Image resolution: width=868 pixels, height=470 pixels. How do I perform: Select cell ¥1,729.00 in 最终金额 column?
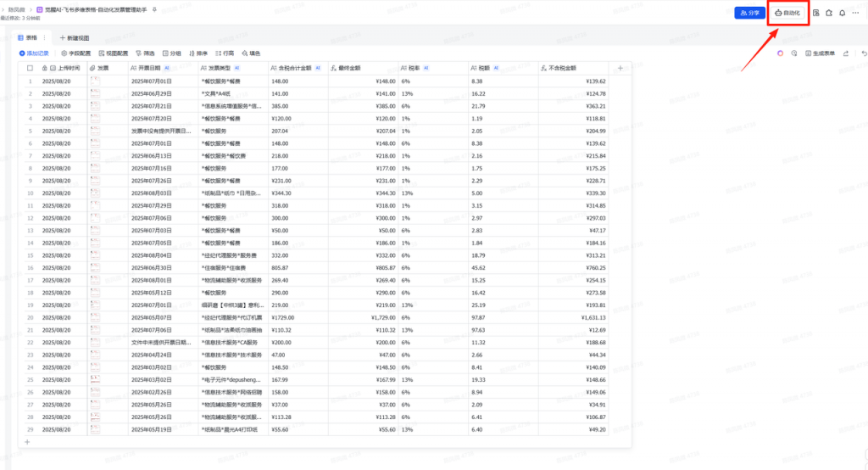coord(363,317)
